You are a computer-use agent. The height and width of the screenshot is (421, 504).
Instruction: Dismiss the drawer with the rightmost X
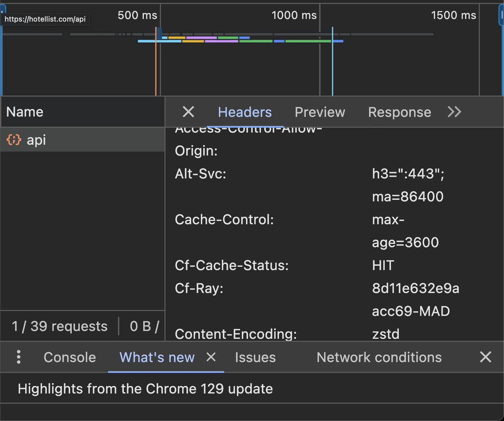(x=485, y=357)
